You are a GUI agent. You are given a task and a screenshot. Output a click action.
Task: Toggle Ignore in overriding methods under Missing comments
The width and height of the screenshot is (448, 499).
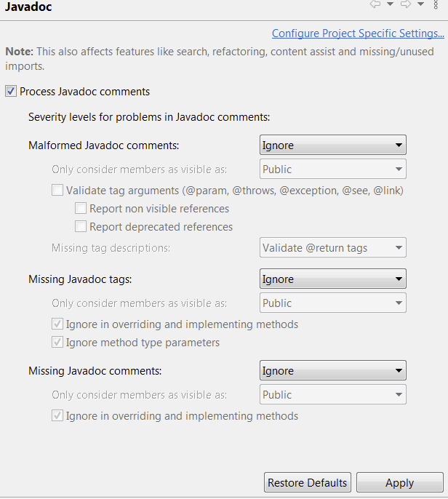57,415
